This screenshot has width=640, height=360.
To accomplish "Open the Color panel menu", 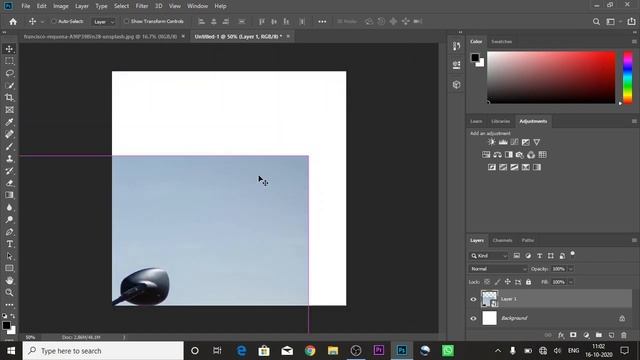I will click(x=634, y=42).
